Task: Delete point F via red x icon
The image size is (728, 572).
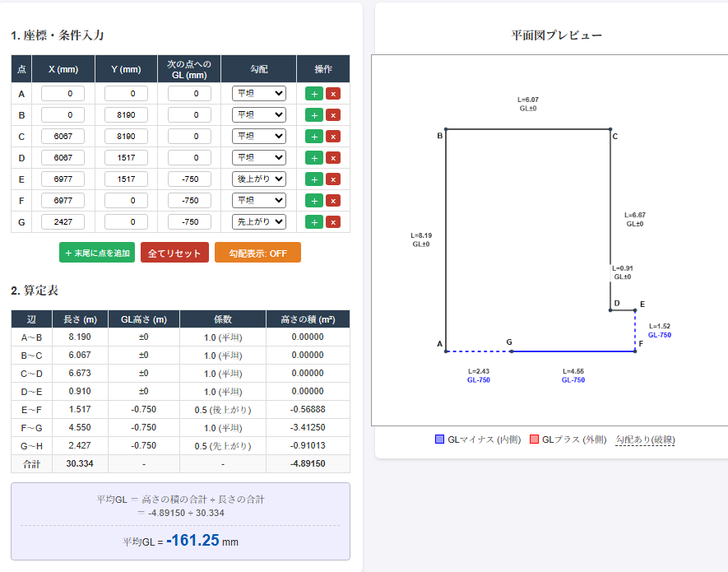Action: coord(333,201)
